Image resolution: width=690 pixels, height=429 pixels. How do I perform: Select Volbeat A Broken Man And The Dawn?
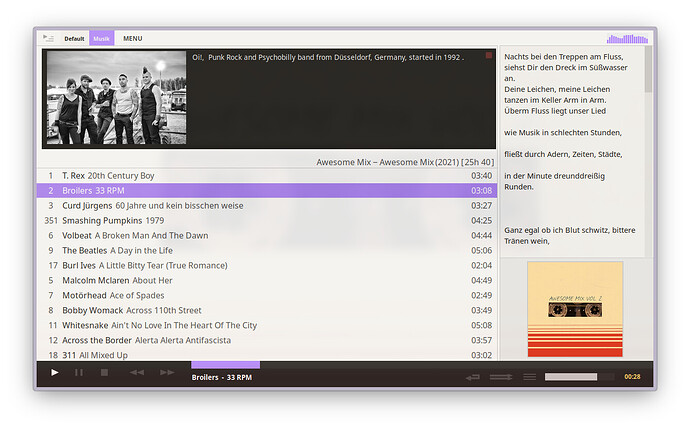pyautogui.click(x=267, y=235)
